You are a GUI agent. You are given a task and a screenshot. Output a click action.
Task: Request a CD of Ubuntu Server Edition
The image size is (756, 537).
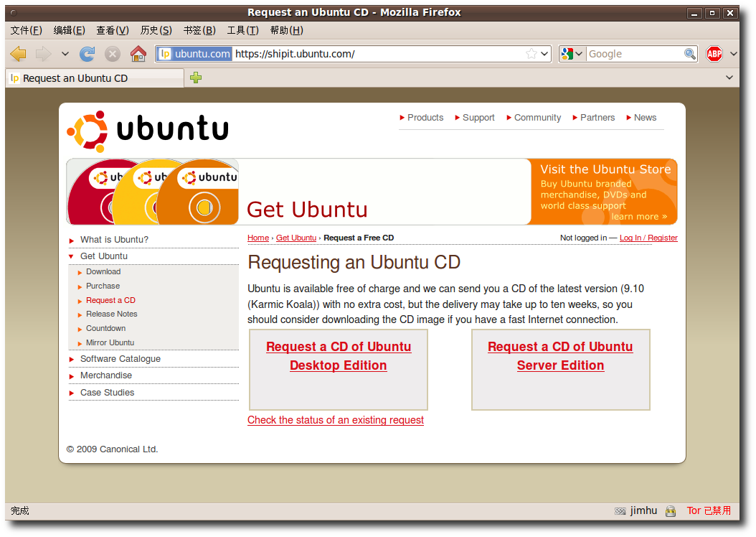point(560,355)
